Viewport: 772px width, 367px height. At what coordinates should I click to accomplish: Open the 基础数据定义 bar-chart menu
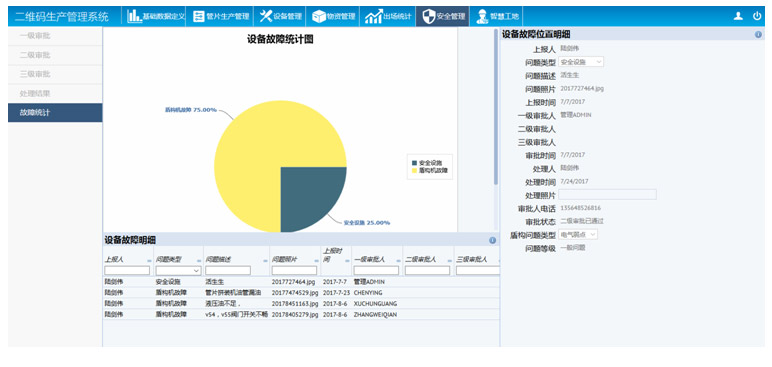click(156, 16)
